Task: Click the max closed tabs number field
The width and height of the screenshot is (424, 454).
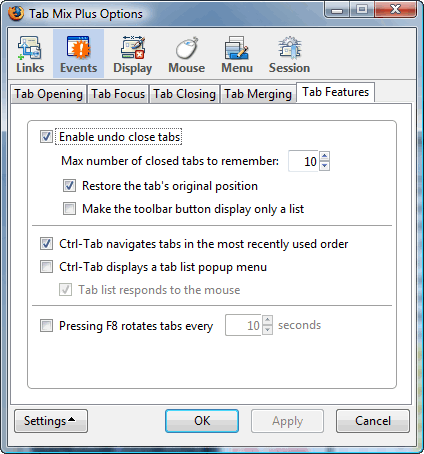Action: tap(304, 161)
